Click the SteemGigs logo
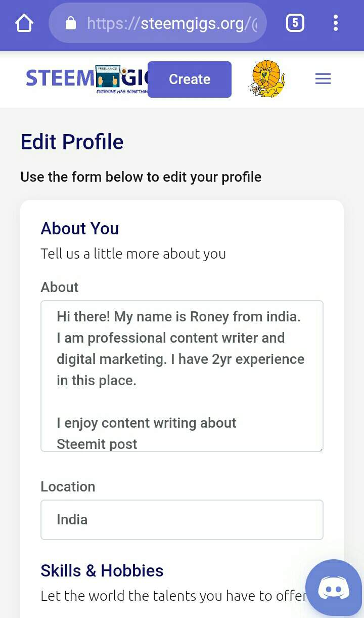 tap(86, 79)
